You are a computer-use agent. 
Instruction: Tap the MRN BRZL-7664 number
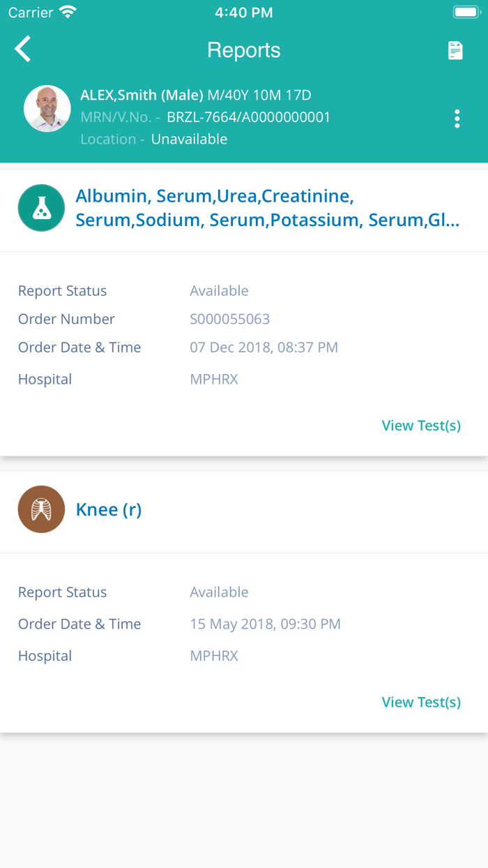248,117
